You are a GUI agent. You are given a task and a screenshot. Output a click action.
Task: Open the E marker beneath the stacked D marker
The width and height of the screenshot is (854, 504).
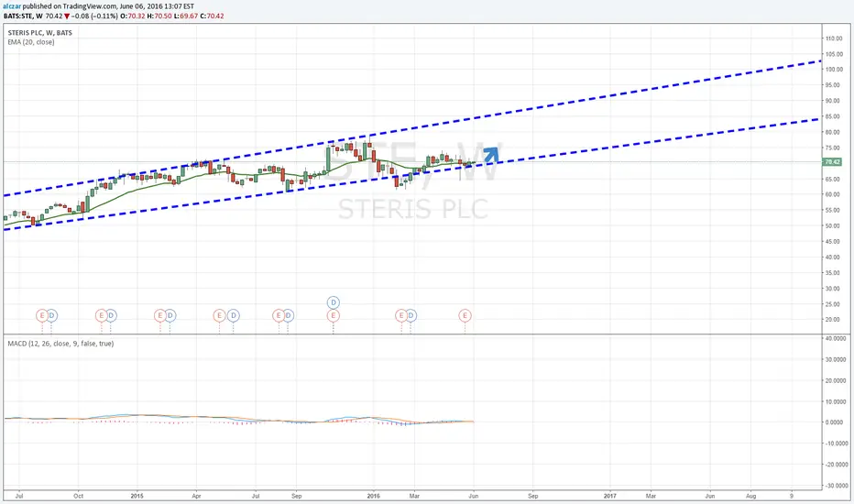[x=334, y=315]
